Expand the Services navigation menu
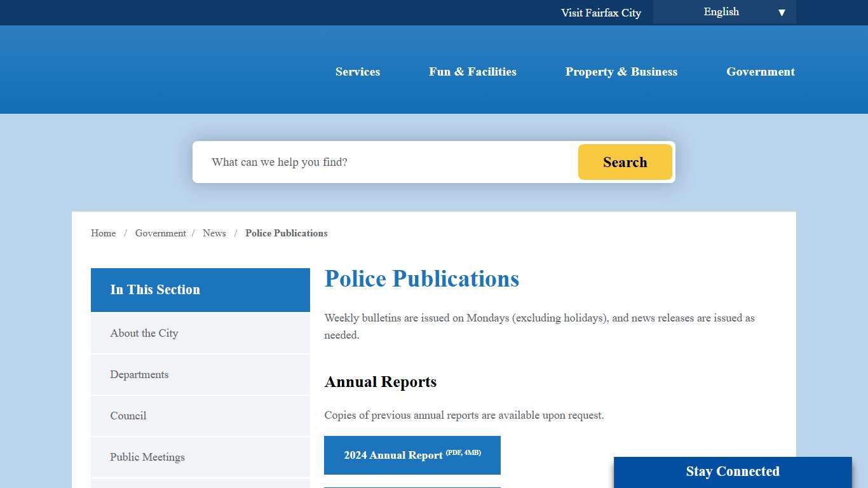The image size is (868, 488). click(x=357, y=72)
